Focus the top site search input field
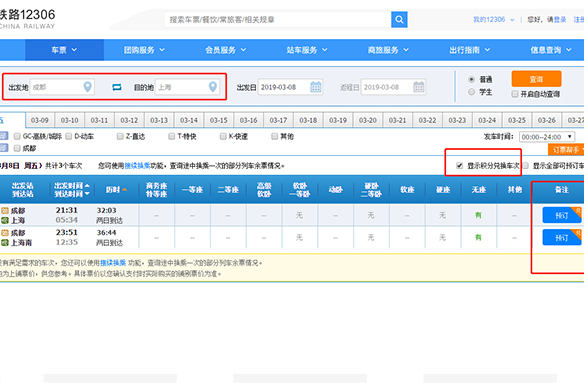584x383 pixels. [277, 19]
